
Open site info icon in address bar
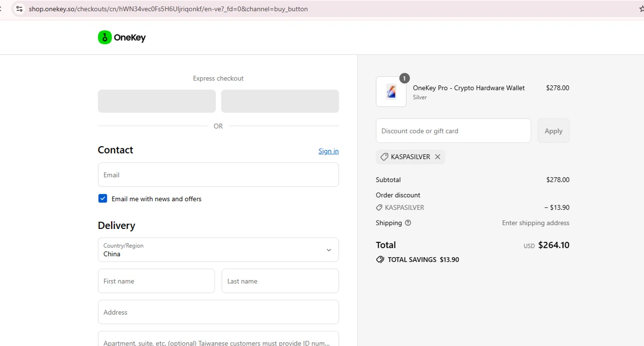click(19, 9)
